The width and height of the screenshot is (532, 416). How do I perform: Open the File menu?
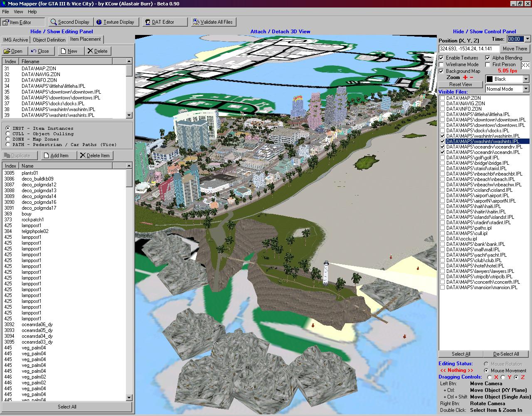pos(5,12)
